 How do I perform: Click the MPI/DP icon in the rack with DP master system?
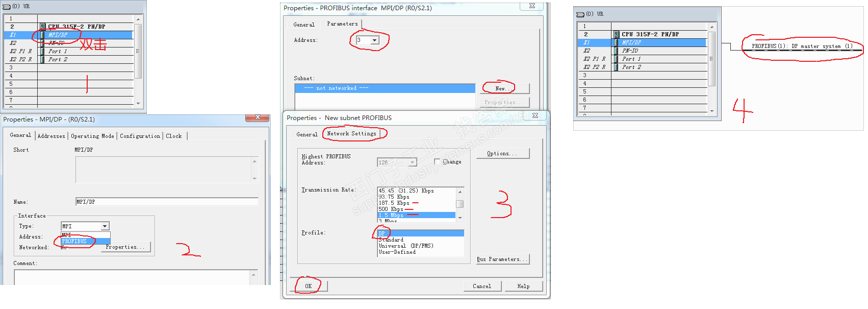click(617, 42)
